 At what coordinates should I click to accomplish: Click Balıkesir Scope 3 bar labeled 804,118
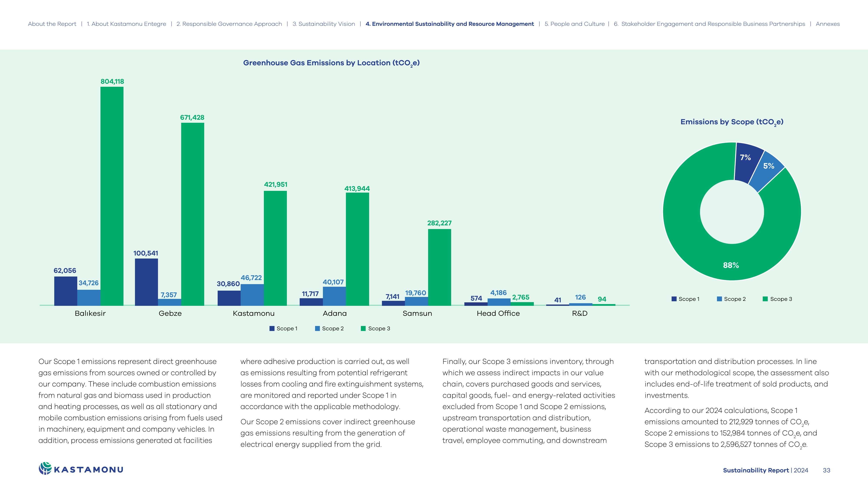tap(112, 196)
